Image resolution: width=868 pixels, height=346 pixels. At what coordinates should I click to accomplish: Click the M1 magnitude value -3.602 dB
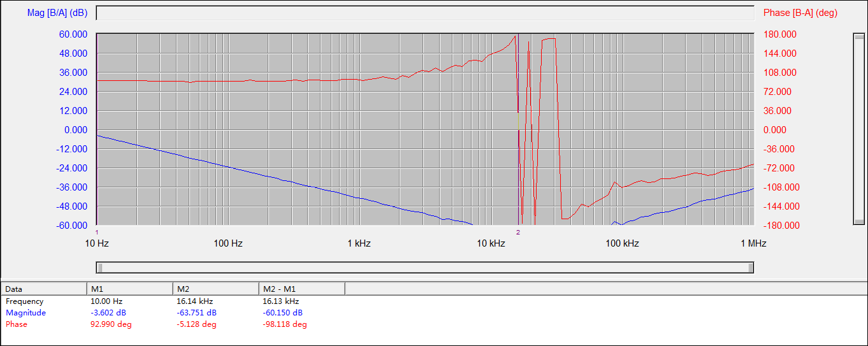point(109,313)
